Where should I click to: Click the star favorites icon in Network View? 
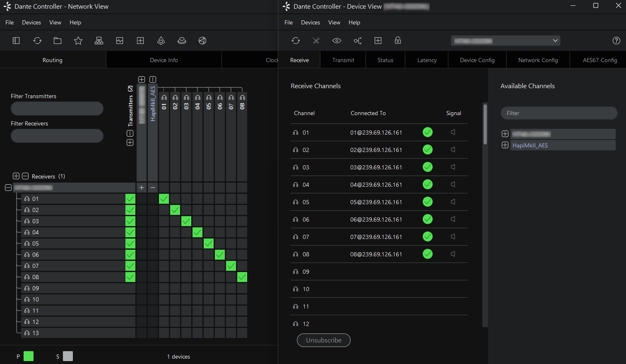point(78,41)
